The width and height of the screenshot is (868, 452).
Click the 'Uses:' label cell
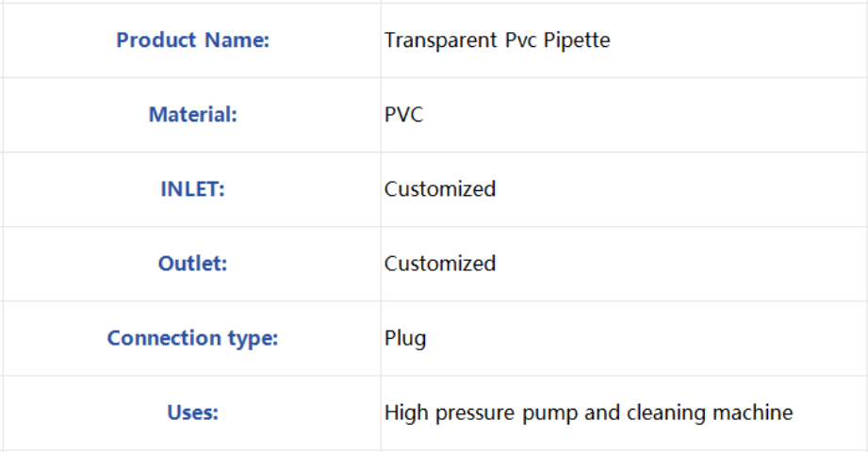point(192,412)
